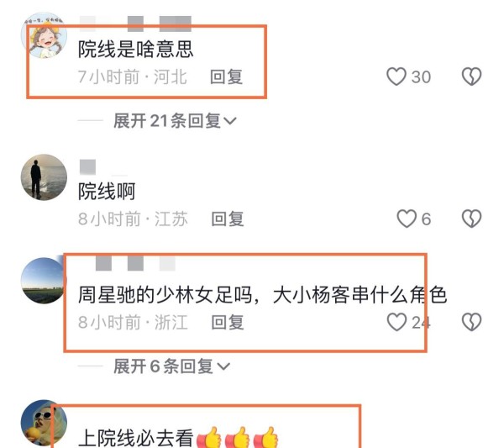Expand the 6 replies thread
Image resolution: width=504 pixels, height=448 pixels.
(171, 366)
